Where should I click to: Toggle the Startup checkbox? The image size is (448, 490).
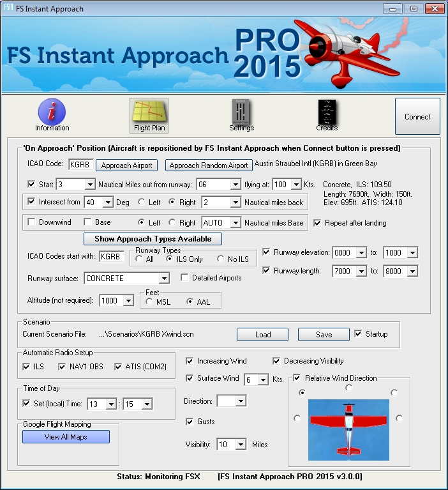[x=358, y=333]
